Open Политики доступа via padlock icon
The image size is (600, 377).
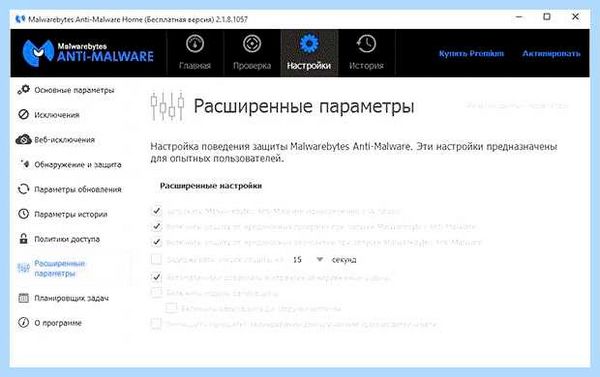23,239
